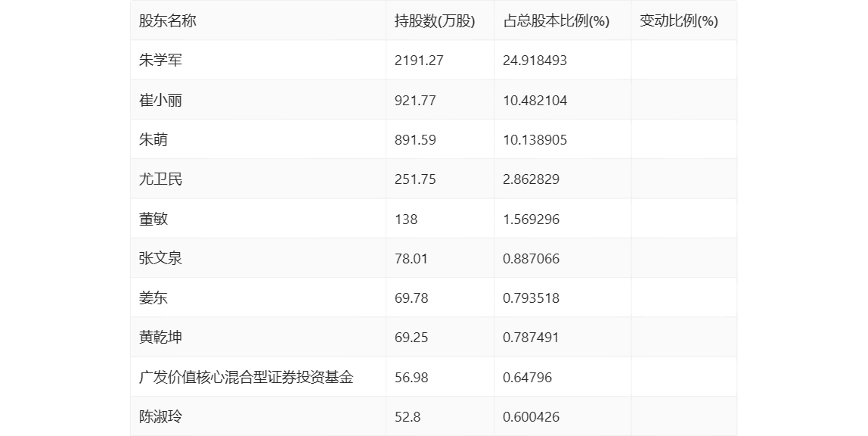Click the percentage 10.482104
This screenshot has height=436, width=868.
pyautogui.click(x=535, y=100)
